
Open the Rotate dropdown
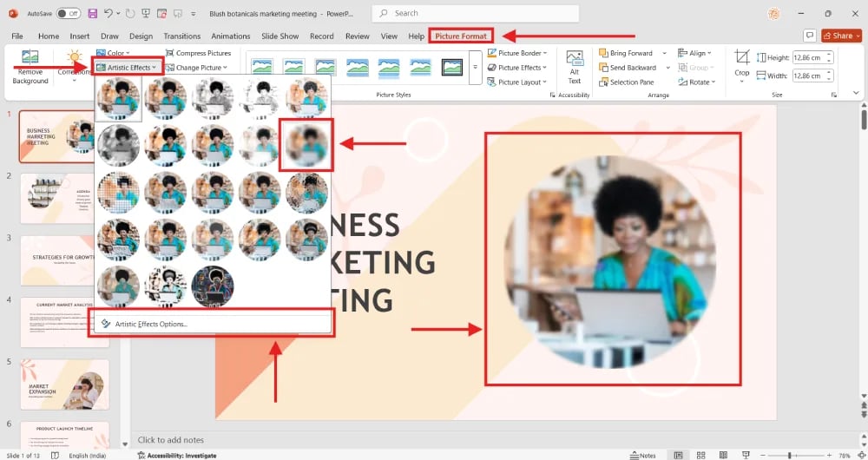pyautogui.click(x=700, y=82)
